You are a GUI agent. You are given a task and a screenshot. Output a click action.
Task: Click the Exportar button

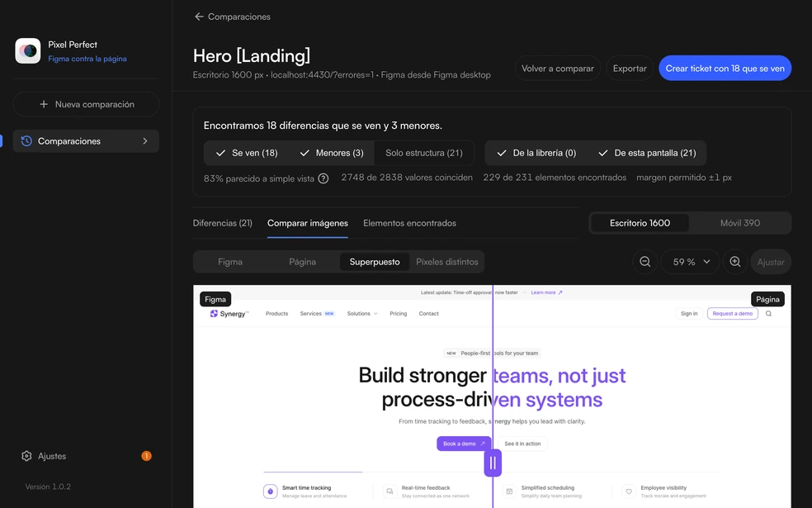click(x=630, y=69)
